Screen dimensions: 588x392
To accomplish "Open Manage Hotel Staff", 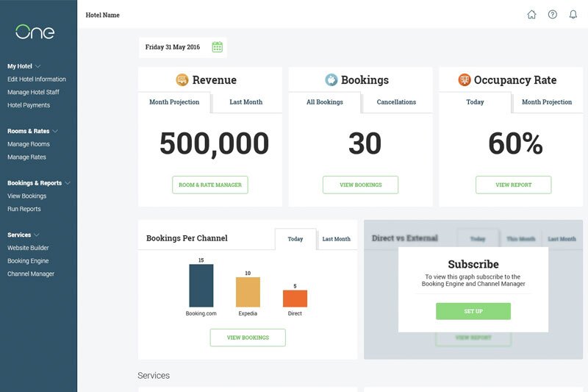I will [33, 92].
